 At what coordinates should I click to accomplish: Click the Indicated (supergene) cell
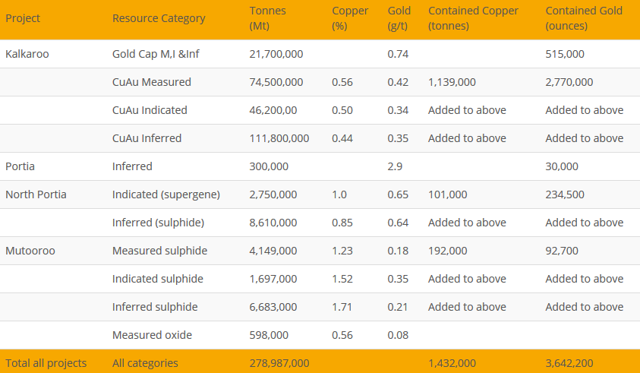click(x=166, y=195)
